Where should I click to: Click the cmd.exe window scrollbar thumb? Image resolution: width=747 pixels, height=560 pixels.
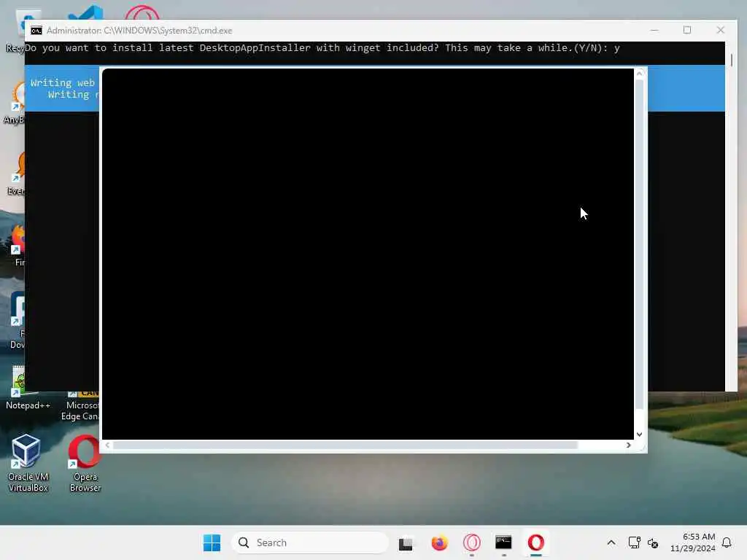pos(731,60)
